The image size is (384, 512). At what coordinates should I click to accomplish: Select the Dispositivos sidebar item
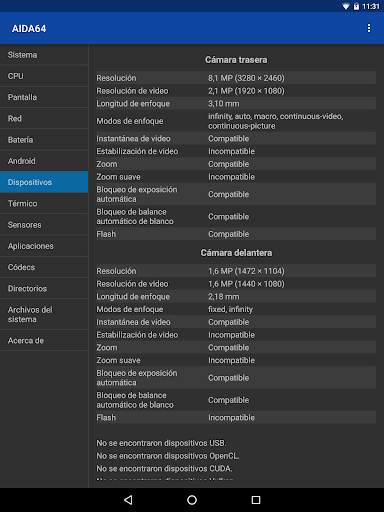click(x=44, y=182)
